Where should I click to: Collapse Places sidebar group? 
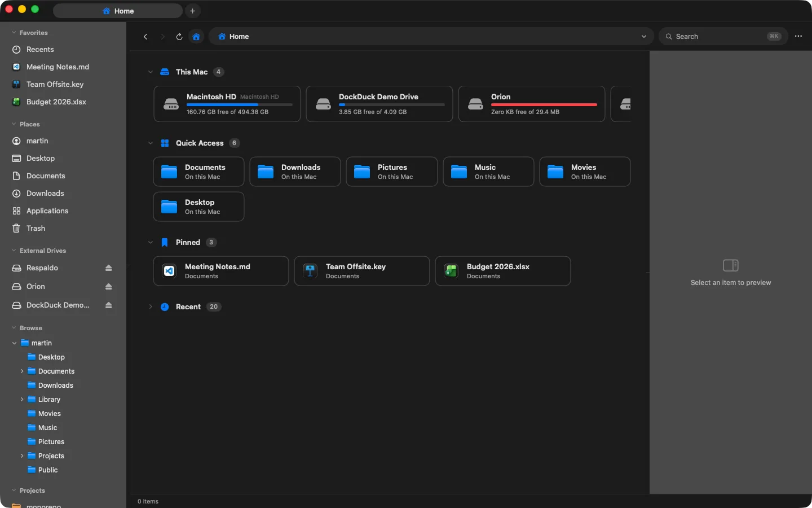[14, 124]
